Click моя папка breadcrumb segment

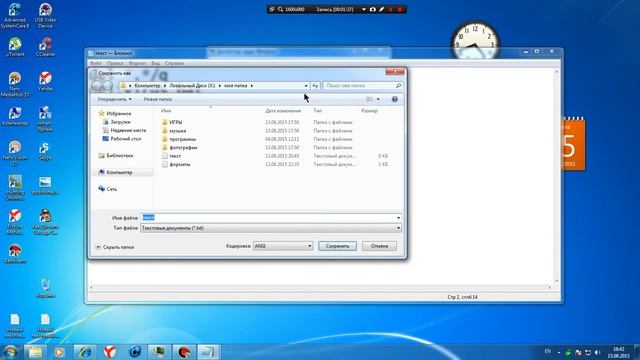point(236,86)
